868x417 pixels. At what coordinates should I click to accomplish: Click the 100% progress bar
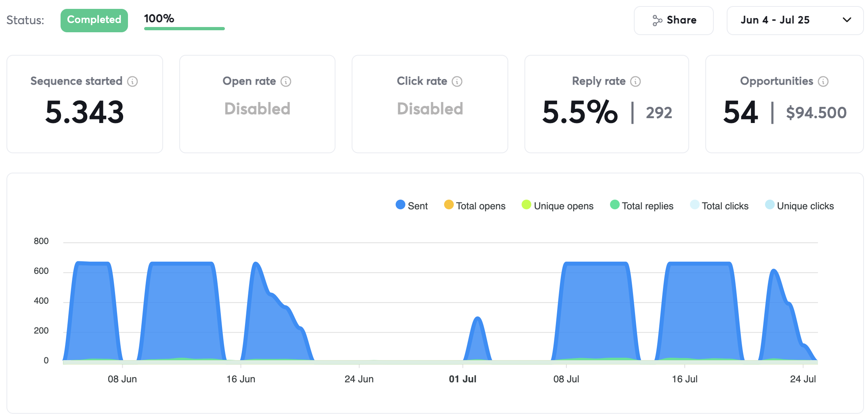click(184, 28)
